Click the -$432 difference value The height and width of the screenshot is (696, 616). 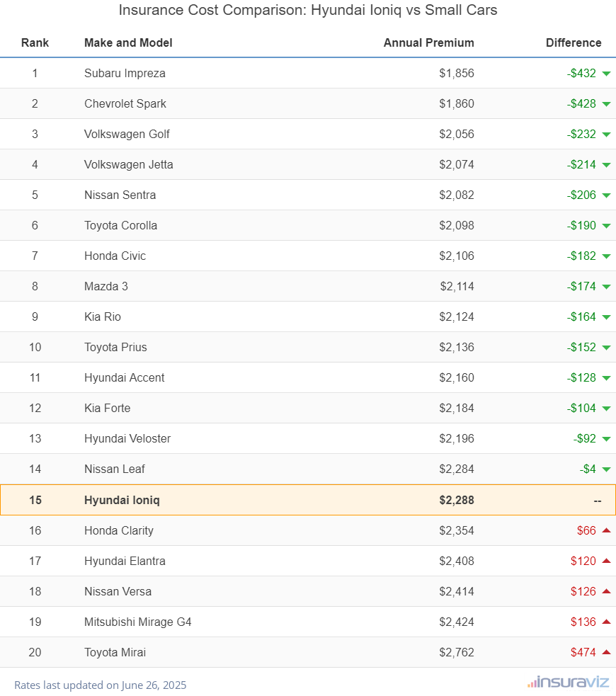point(581,73)
